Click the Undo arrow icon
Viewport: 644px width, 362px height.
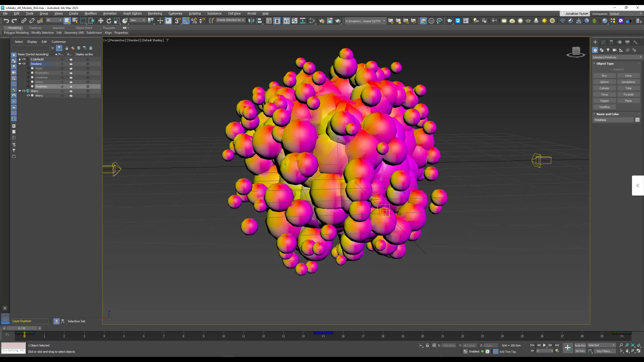point(6,21)
